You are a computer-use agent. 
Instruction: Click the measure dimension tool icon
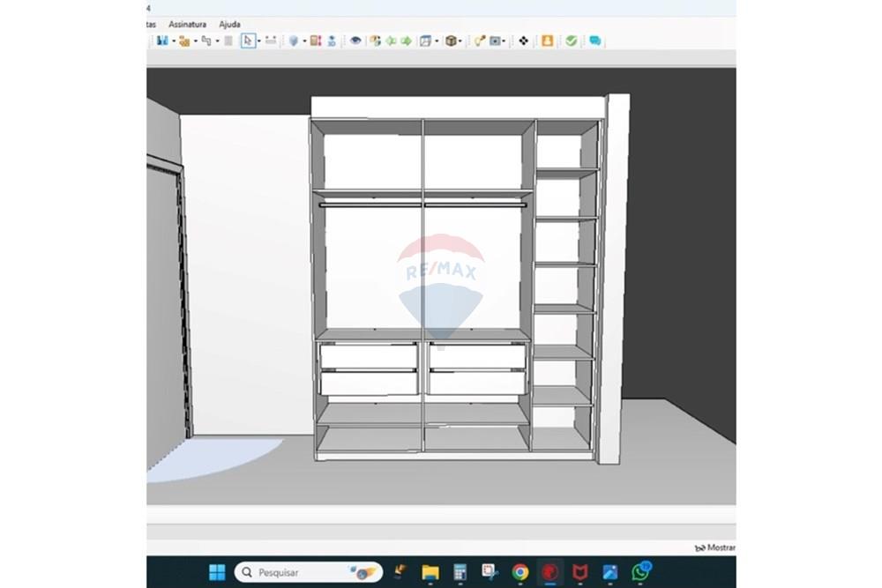[x=271, y=41]
